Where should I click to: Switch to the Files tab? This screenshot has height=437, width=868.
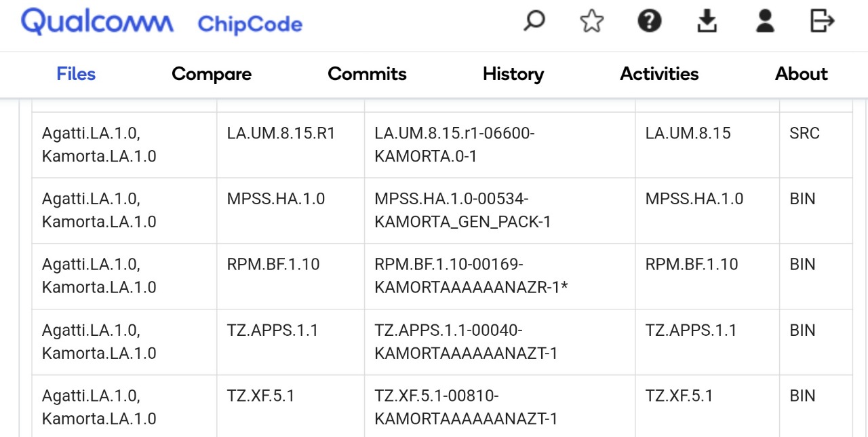(x=76, y=74)
